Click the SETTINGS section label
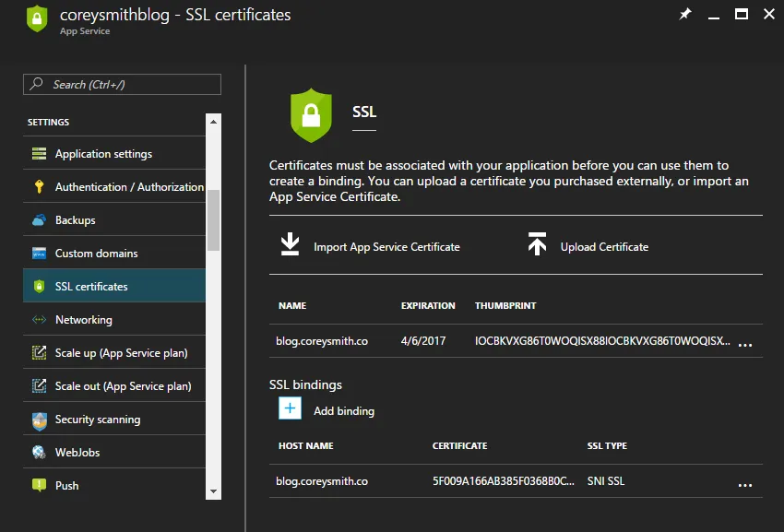This screenshot has height=532, width=784. click(x=49, y=122)
